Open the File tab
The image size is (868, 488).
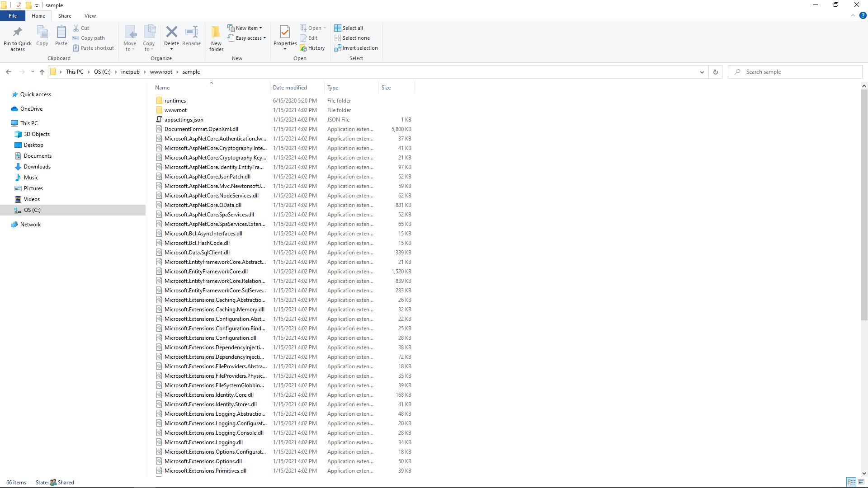pos(13,16)
